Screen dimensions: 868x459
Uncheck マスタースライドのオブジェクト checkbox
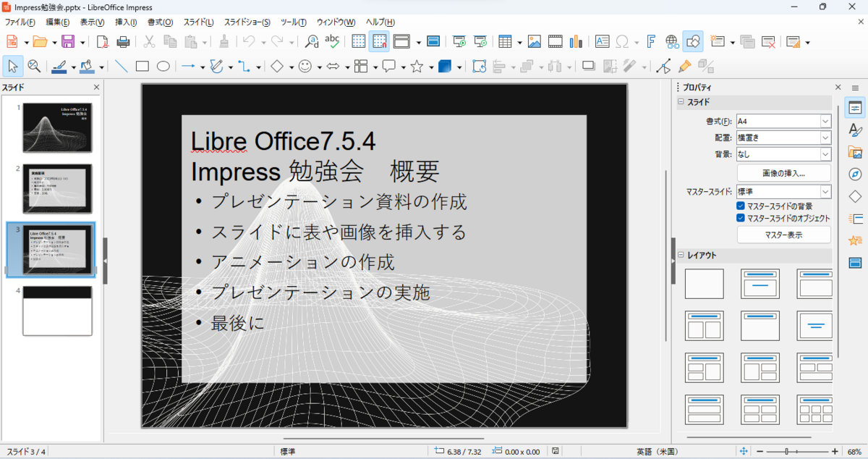(741, 218)
